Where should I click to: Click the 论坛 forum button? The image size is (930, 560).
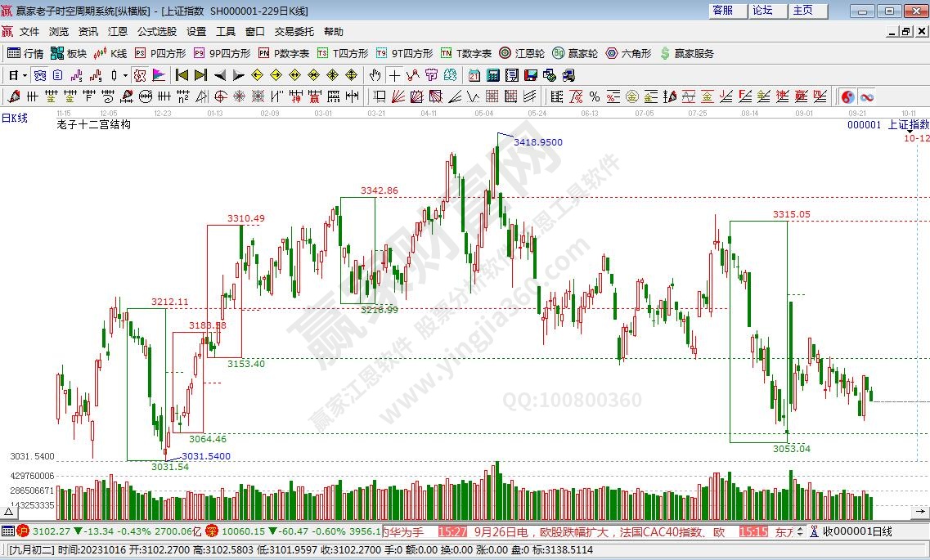[x=762, y=11]
